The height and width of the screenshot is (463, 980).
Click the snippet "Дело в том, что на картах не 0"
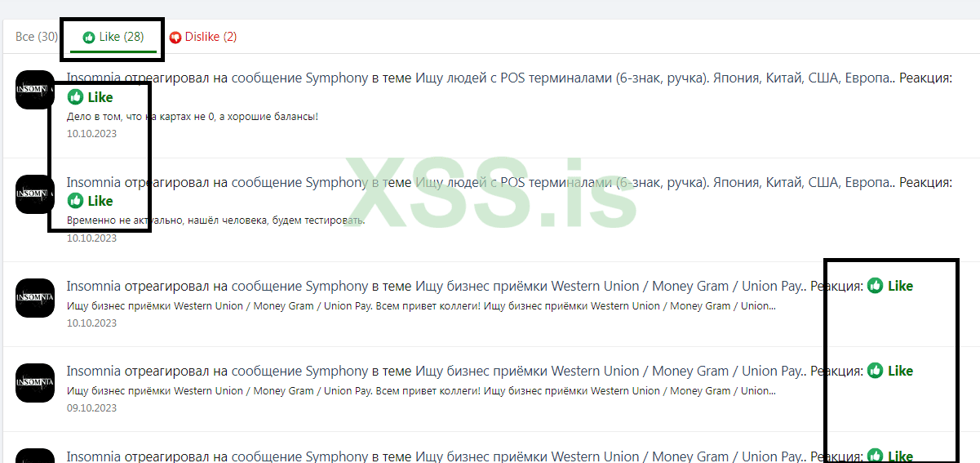pos(192,117)
